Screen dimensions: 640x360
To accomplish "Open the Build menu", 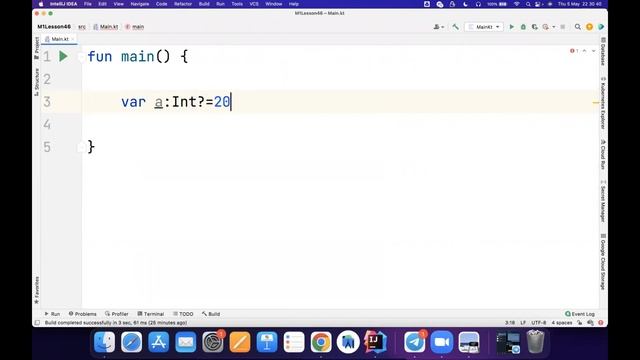I will (204, 4).
